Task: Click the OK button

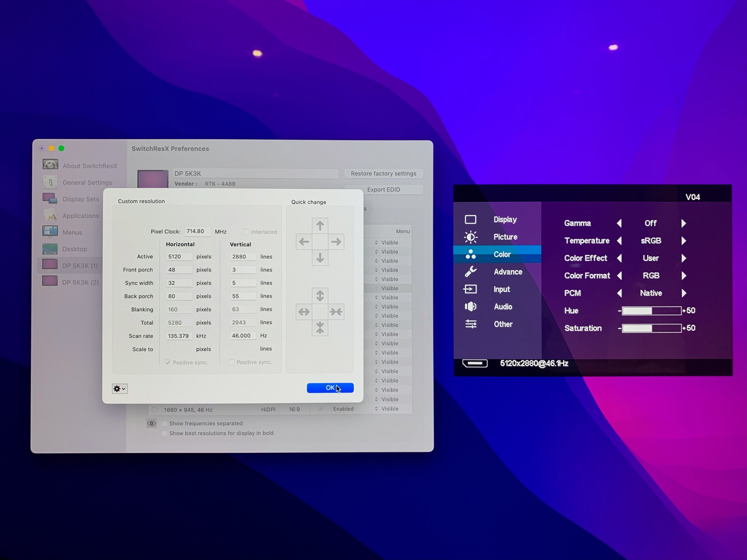Action: [330, 388]
